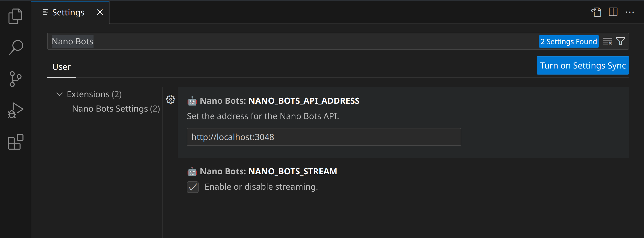The image size is (644, 238).
Task: Open the Extensions view
Action: (x=15, y=142)
